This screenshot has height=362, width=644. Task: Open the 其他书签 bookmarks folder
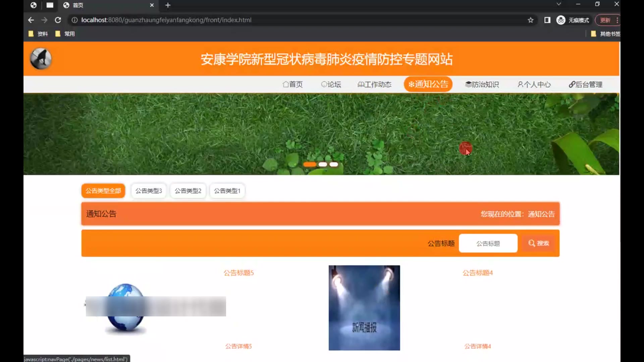[605, 34]
